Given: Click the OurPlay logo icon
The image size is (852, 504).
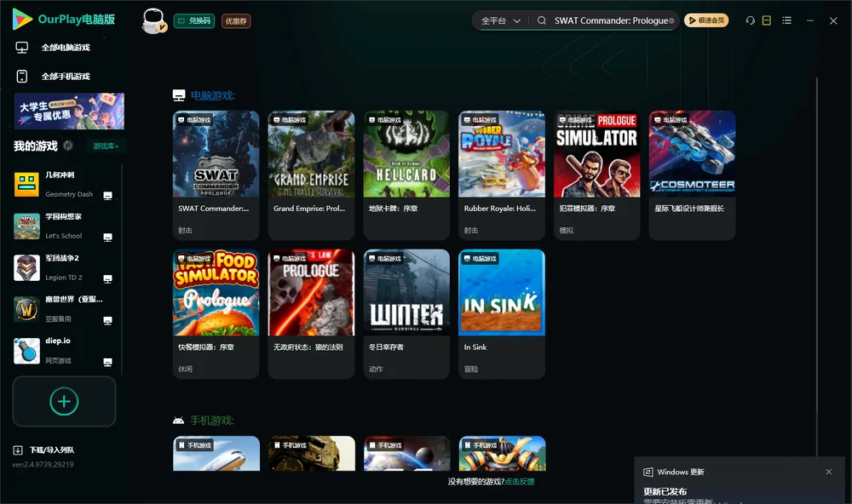Looking at the screenshot, I should 22,20.
